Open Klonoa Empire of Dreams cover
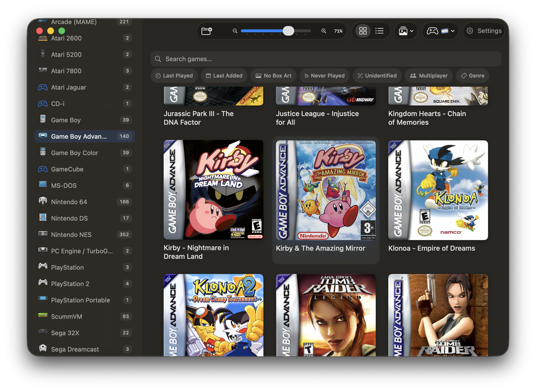The width and height of the screenshot is (536, 392). click(x=438, y=190)
